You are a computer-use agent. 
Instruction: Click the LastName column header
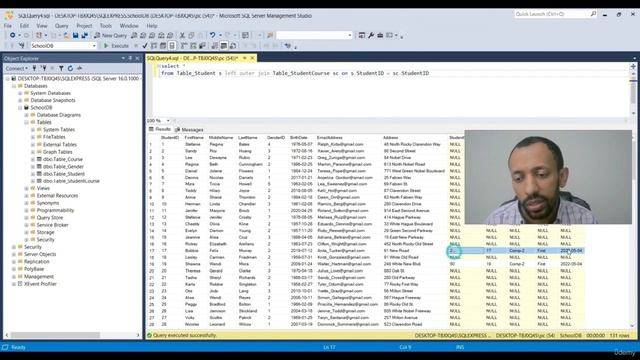247,138
